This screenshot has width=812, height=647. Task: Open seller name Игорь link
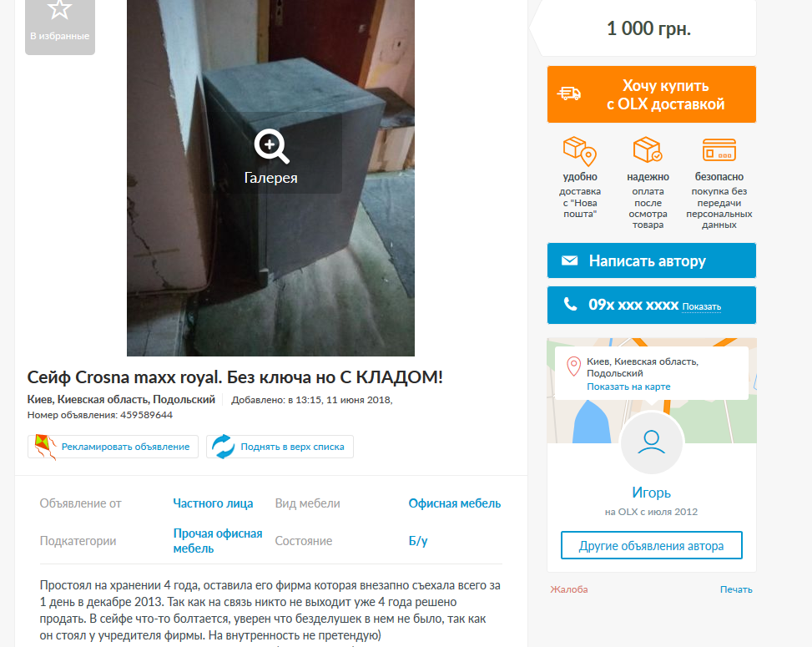(x=651, y=493)
